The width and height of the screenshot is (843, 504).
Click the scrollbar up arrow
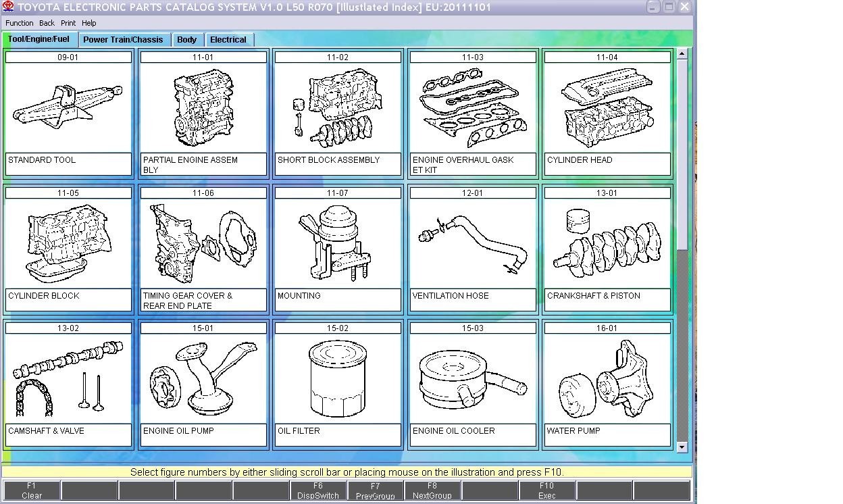682,53
